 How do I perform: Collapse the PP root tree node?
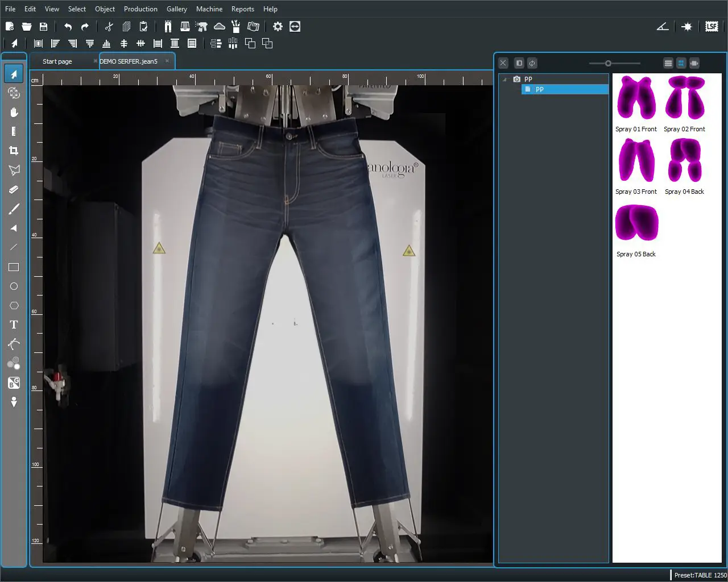click(504, 80)
